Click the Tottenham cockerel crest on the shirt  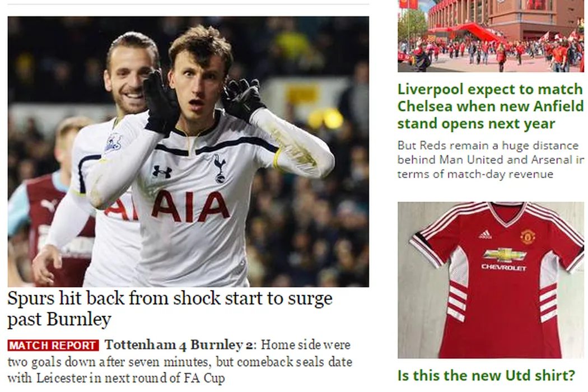pos(220,169)
